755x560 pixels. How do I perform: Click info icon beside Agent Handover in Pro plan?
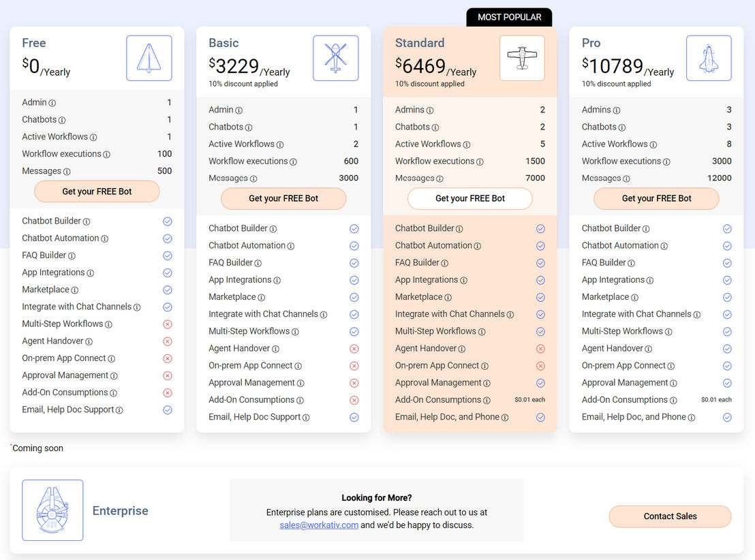pos(649,349)
